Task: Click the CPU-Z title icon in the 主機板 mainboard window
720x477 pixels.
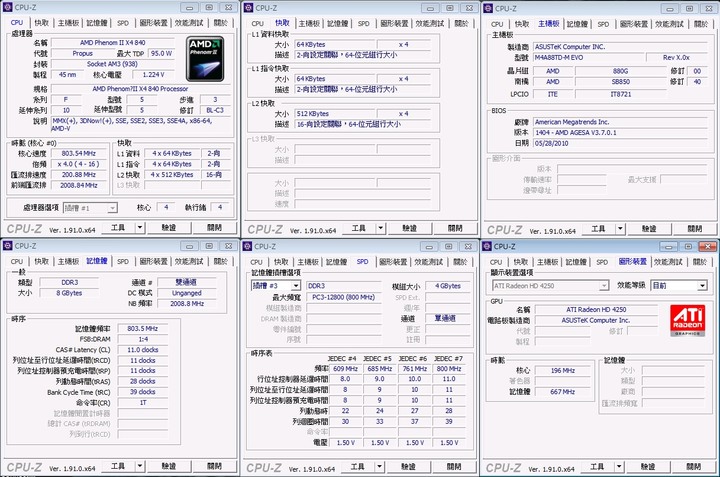Action: (x=488, y=8)
